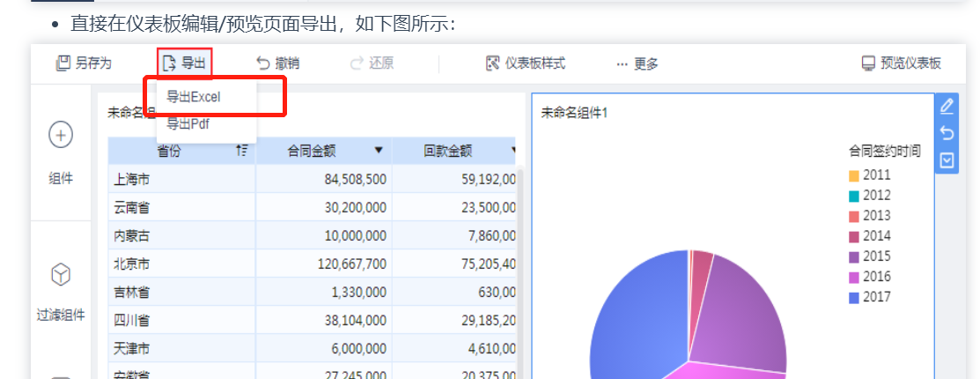Click the 38,104,000 contract amount cell

tap(324, 320)
